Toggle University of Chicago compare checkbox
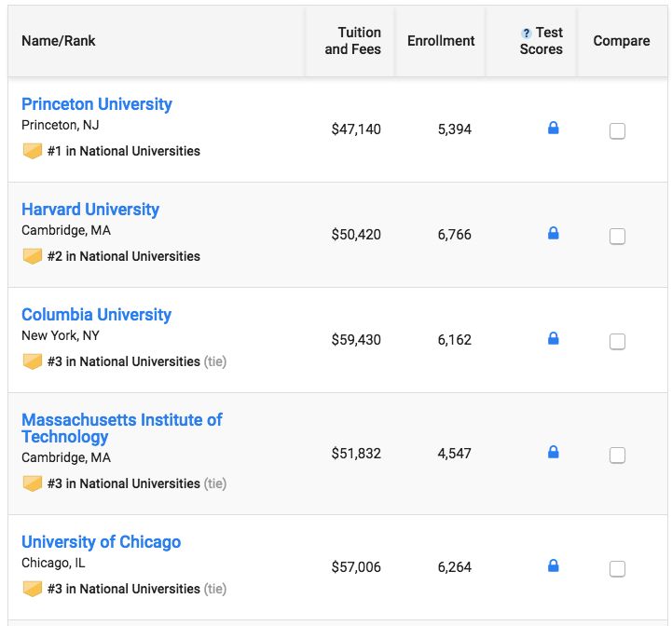The image size is (672, 626). [617, 569]
